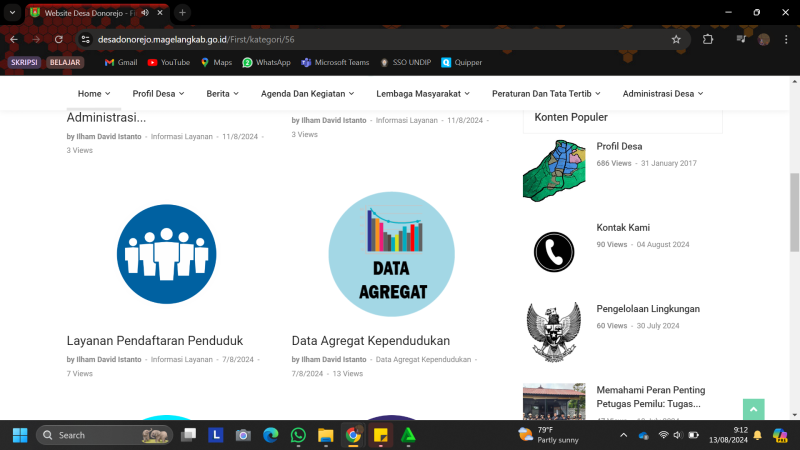The height and width of the screenshot is (450, 800).
Task: Expand the Administrasi Desa dropdown menu
Action: (x=662, y=93)
